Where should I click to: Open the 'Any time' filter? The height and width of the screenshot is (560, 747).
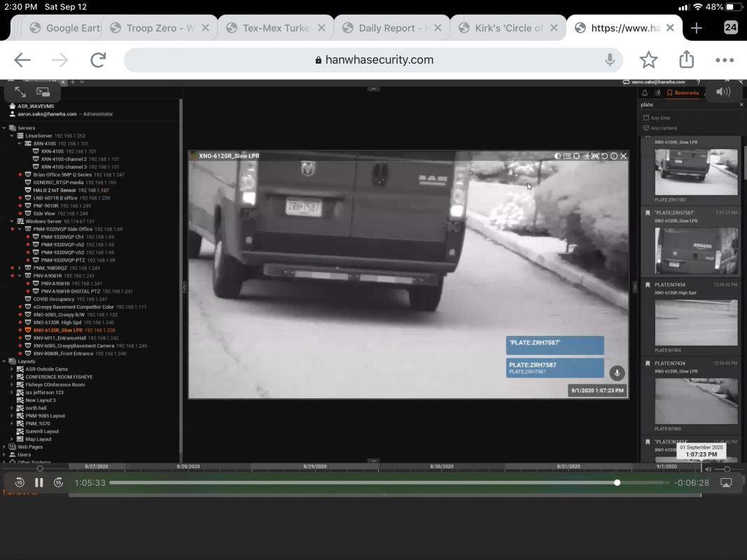click(x=657, y=118)
